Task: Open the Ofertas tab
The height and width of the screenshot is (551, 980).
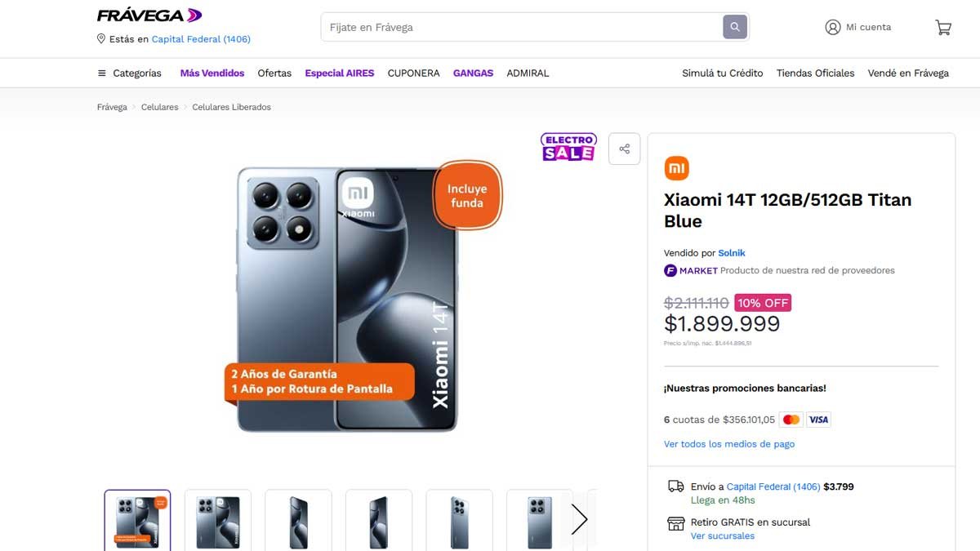Action: 274,73
